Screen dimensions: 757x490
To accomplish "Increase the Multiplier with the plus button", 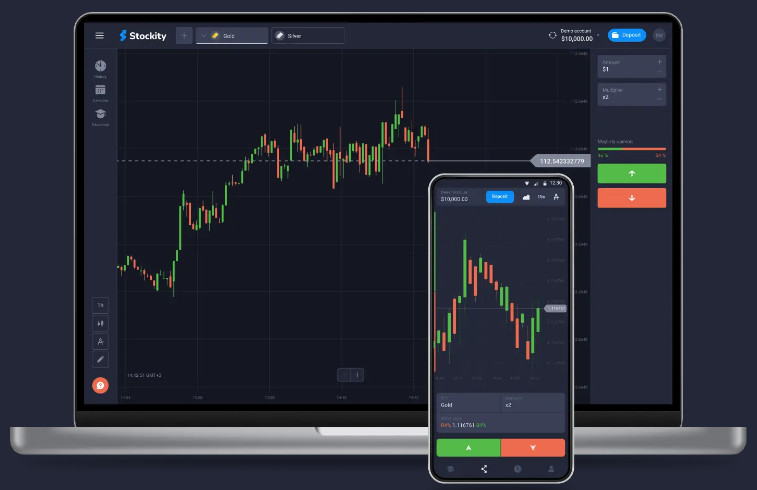I will [x=659, y=90].
